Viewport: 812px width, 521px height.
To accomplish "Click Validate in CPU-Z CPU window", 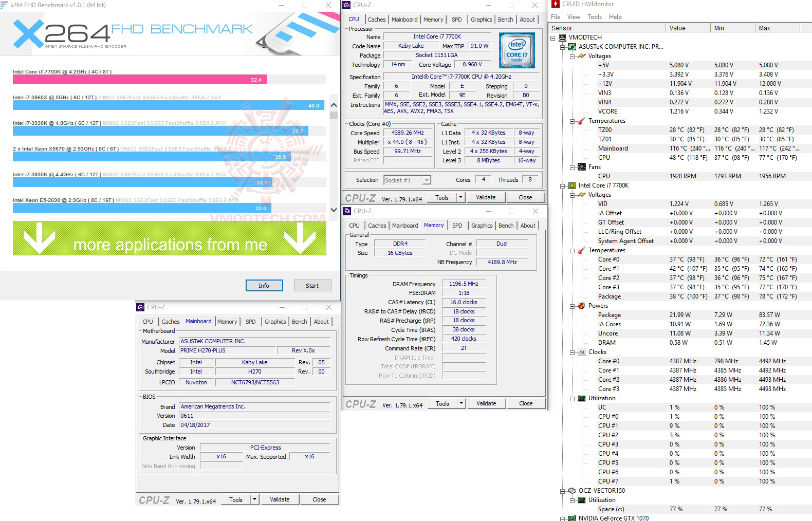I will 486,197.
